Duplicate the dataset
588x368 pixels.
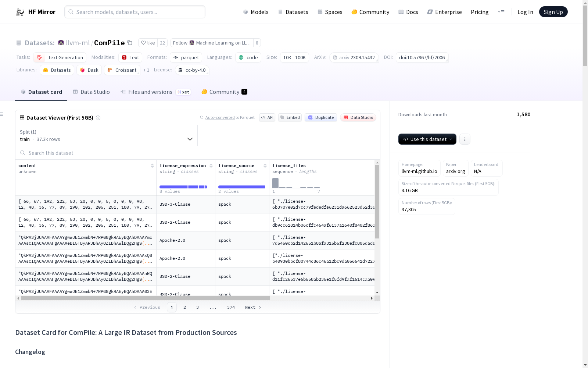click(321, 117)
